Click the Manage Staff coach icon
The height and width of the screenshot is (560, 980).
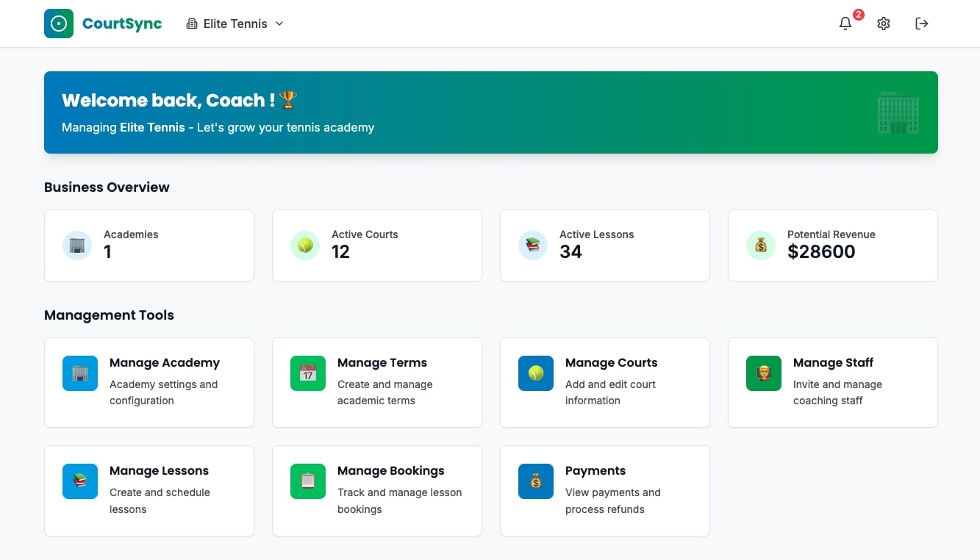point(764,373)
